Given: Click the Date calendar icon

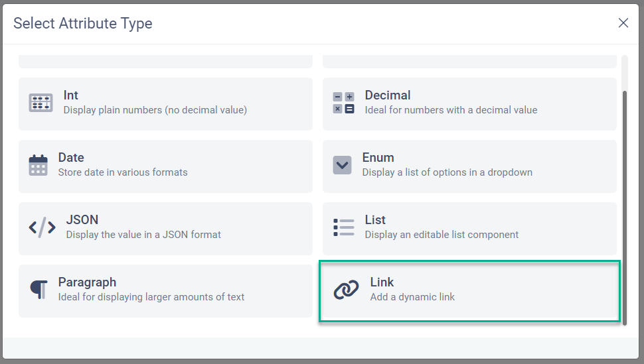Looking at the screenshot, I should pos(39,165).
